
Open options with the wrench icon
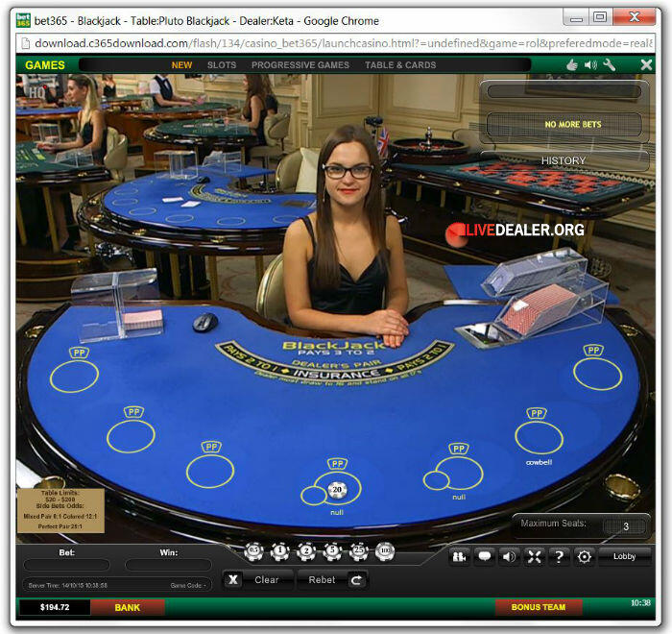click(x=609, y=64)
